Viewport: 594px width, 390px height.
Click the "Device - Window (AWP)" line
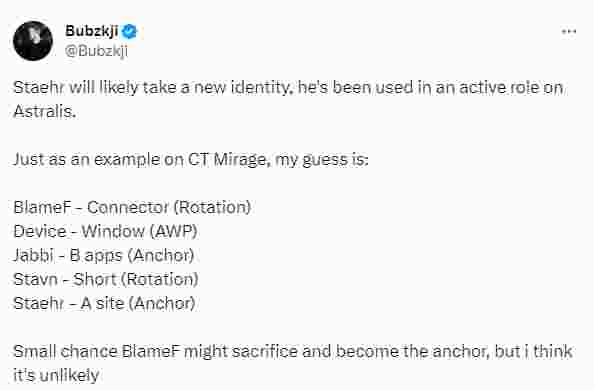click(x=105, y=231)
